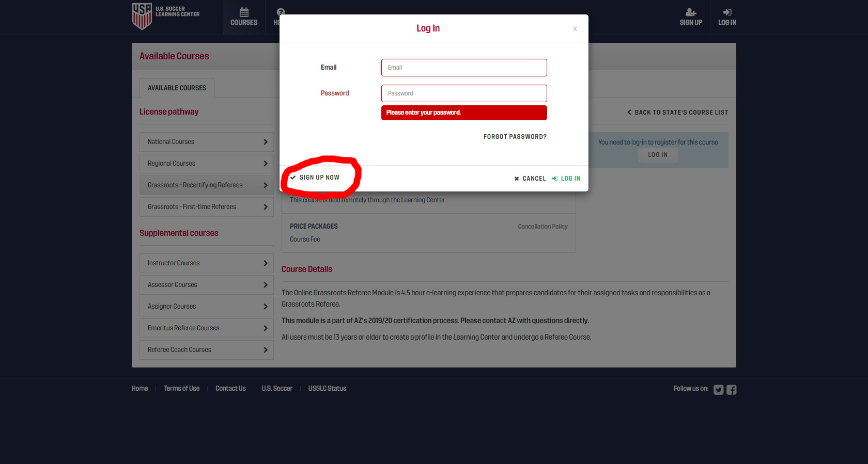
Task: Select the Available Courses tab
Action: 177,88
